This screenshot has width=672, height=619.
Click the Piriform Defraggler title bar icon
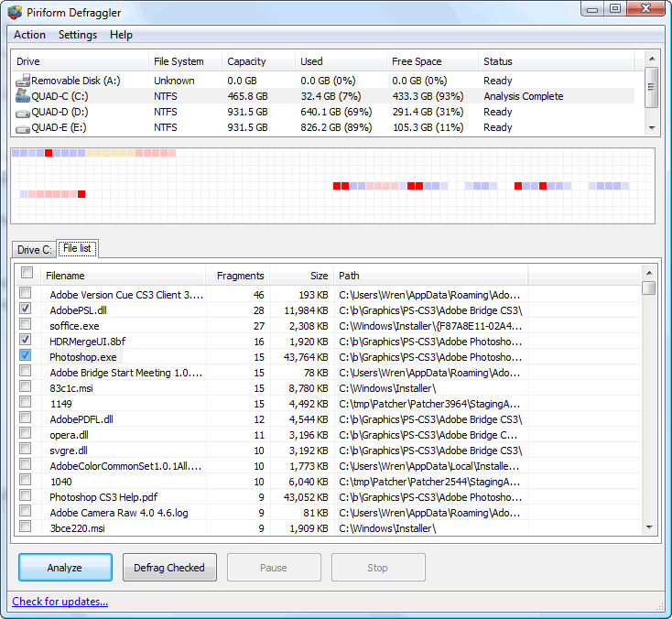pyautogui.click(x=15, y=13)
